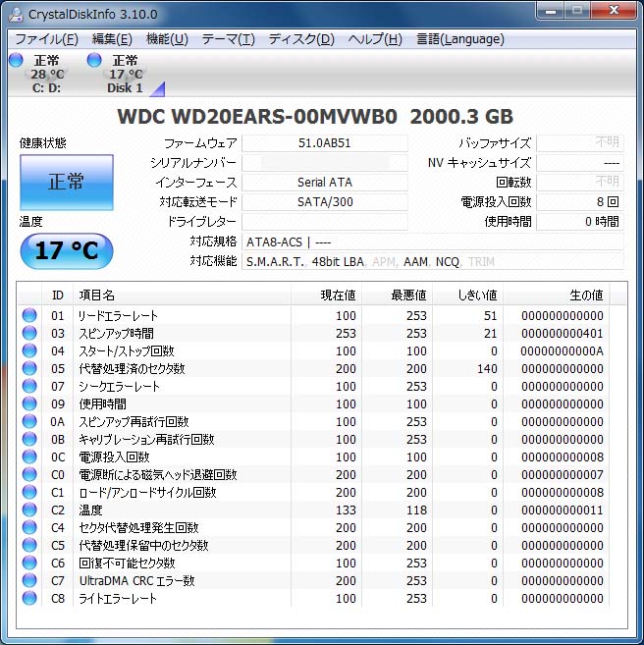Screen dimensions: 644x645
Task: Click status orb for ID 01 read error rate
Action: pyautogui.click(x=29, y=316)
